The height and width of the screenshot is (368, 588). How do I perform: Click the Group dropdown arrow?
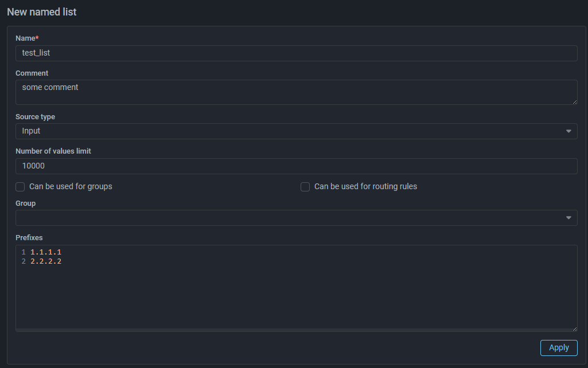568,218
